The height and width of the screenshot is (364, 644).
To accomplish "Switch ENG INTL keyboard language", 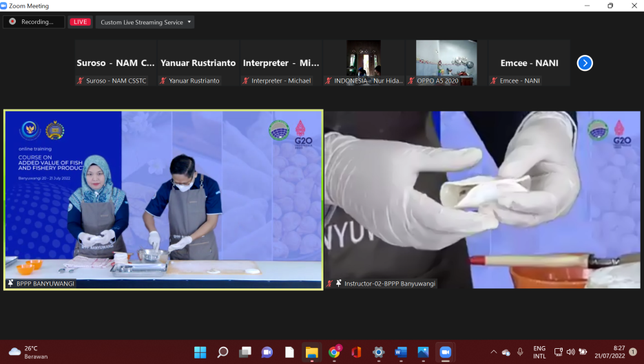I will pyautogui.click(x=539, y=352).
